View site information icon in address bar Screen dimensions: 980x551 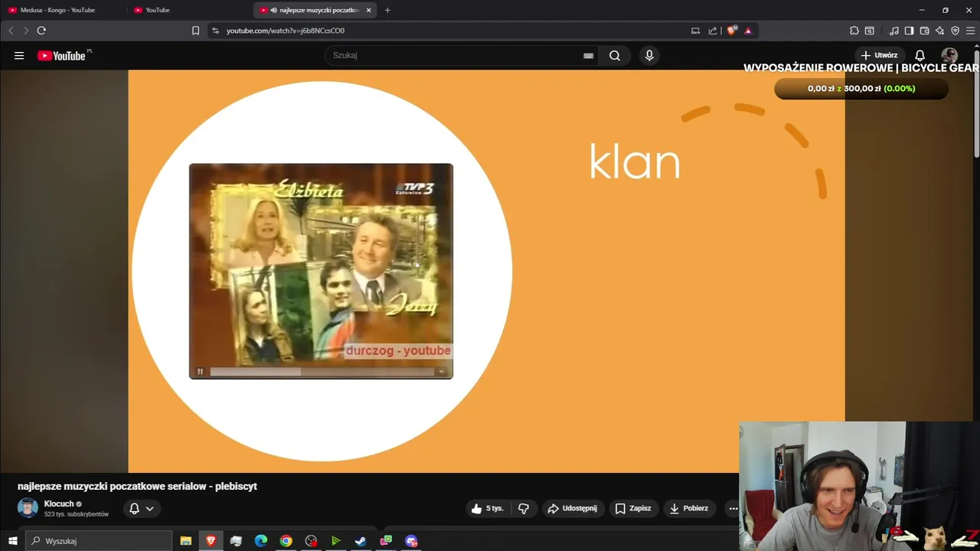[x=215, y=31]
